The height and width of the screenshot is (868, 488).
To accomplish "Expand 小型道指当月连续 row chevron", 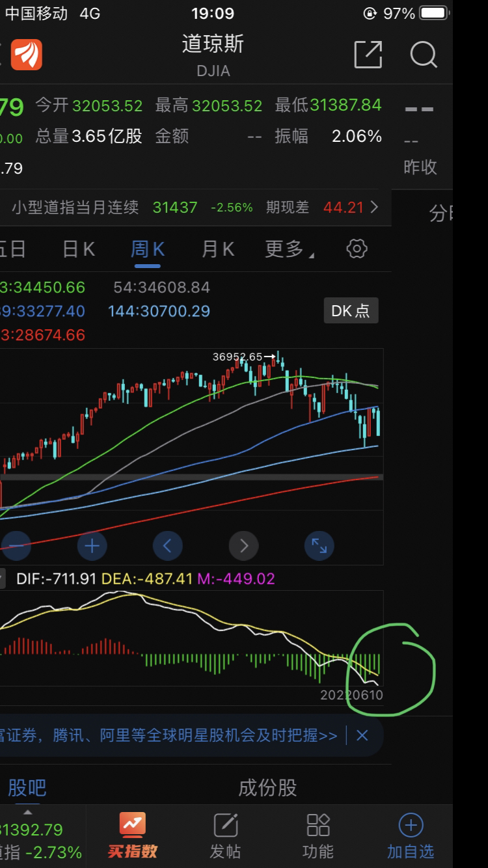I will point(374,208).
